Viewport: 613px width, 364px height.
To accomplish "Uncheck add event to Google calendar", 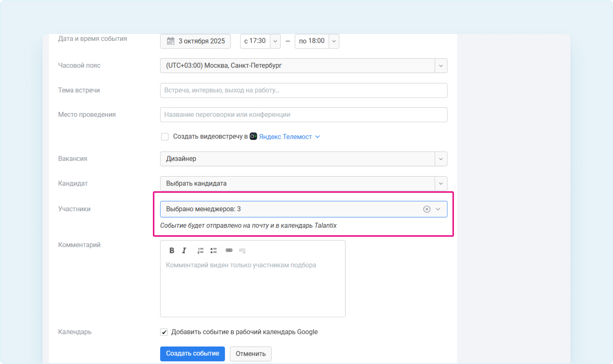I will pyautogui.click(x=164, y=332).
